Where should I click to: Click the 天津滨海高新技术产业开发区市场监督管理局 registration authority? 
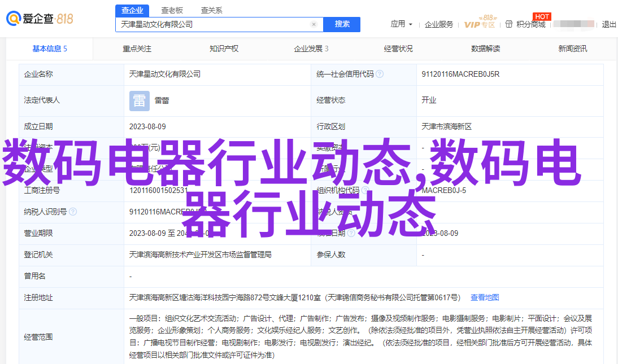point(200,255)
